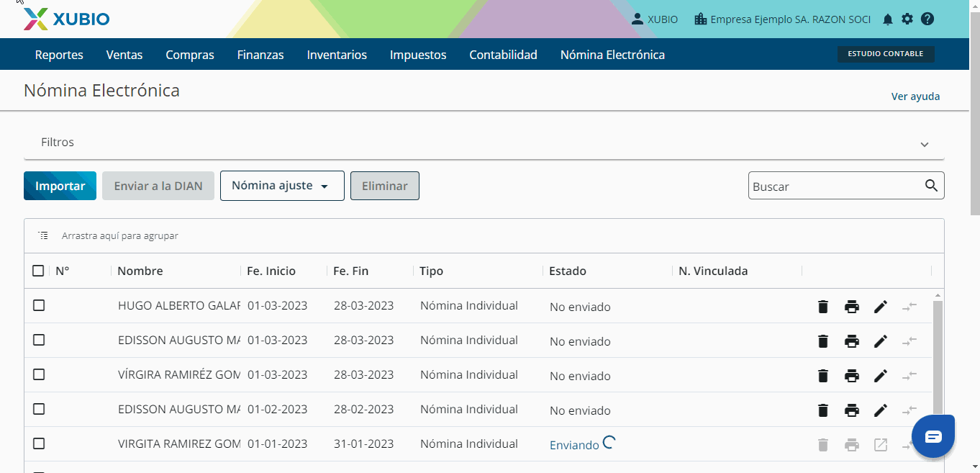
Task: Sort by the Estado column header
Action: coord(568,271)
